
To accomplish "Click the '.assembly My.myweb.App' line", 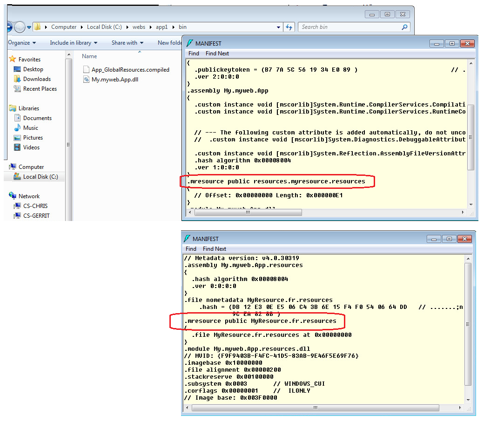I will [x=228, y=91].
